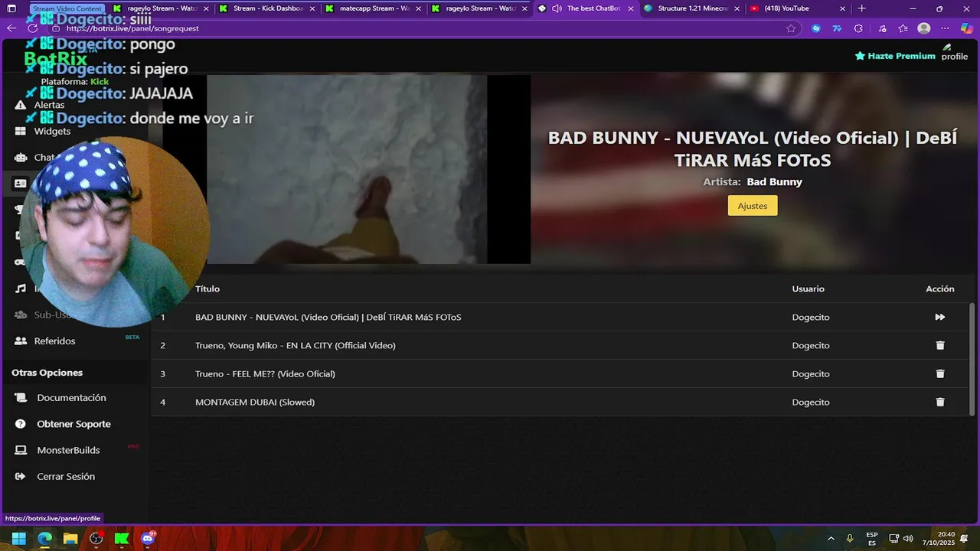This screenshot has width=980, height=551.
Task: Open the browser profile avatar
Action: click(x=924, y=28)
